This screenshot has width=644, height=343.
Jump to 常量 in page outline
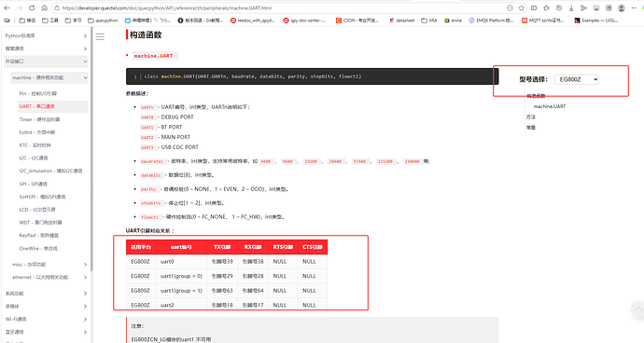click(x=531, y=128)
